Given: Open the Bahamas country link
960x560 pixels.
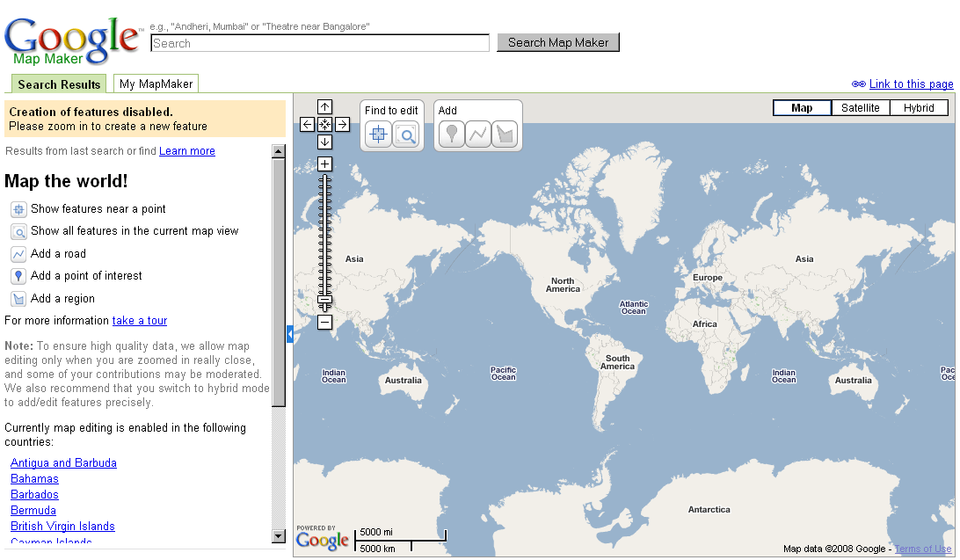Looking at the screenshot, I should [x=34, y=478].
